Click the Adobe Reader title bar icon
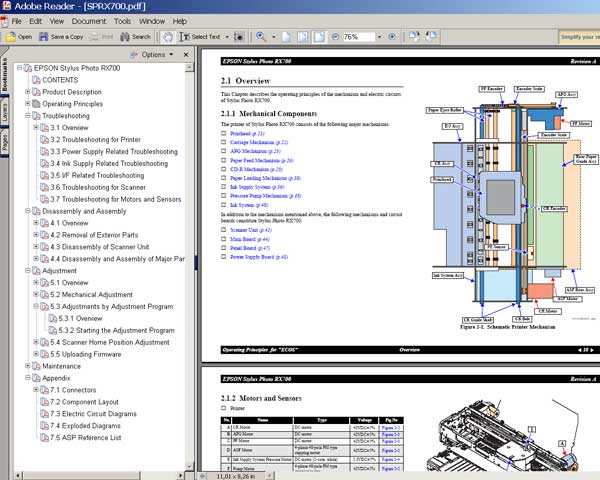 (6, 6)
